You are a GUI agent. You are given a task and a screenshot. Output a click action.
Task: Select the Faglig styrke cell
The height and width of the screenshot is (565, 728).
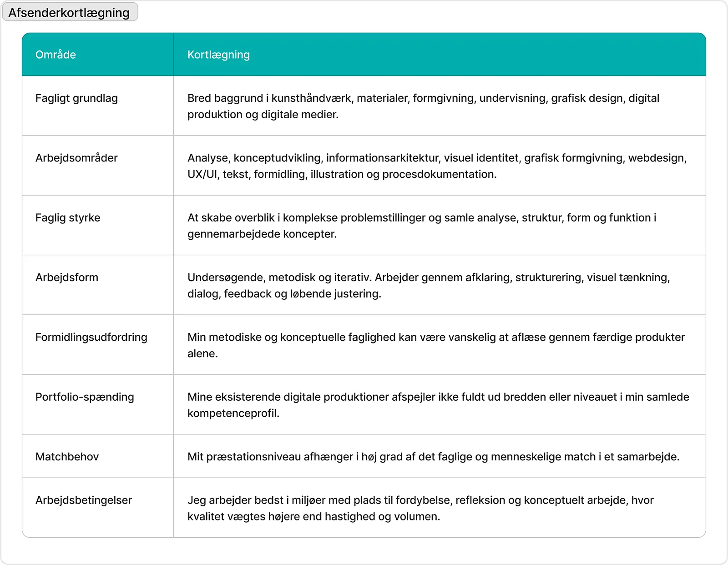click(x=98, y=225)
